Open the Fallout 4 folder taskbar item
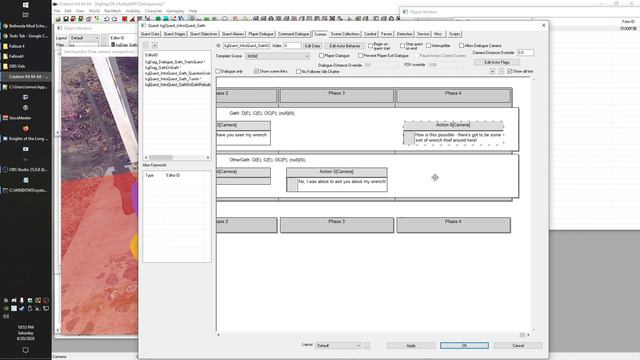This screenshot has width=640, height=360. (25, 46)
